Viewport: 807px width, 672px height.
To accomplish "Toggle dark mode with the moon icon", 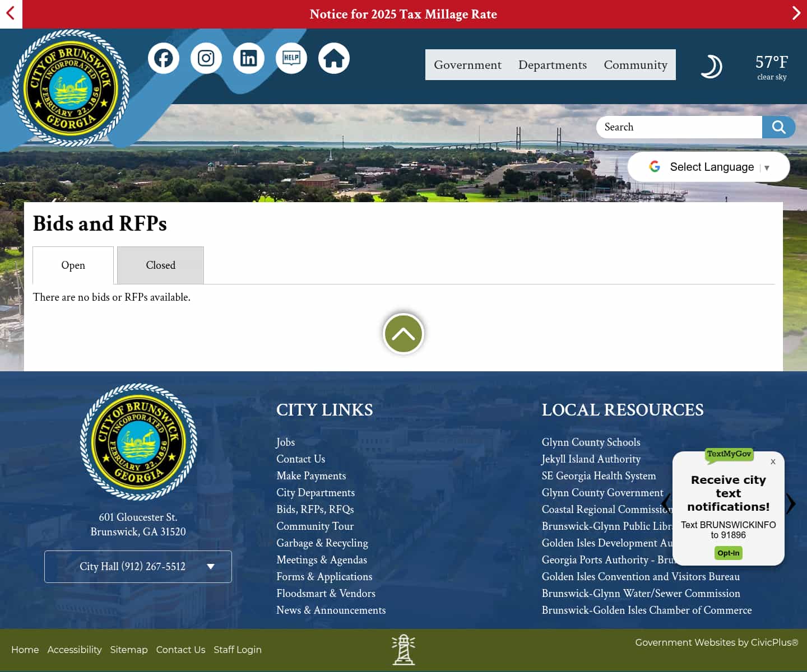I will pos(712,66).
